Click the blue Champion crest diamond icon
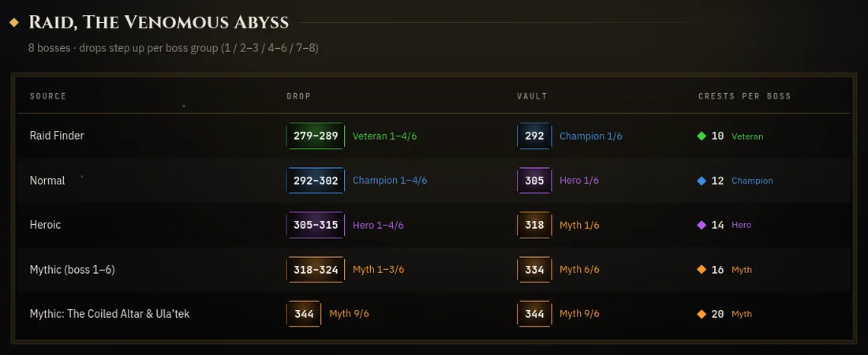This screenshot has width=868, height=355. 702,181
